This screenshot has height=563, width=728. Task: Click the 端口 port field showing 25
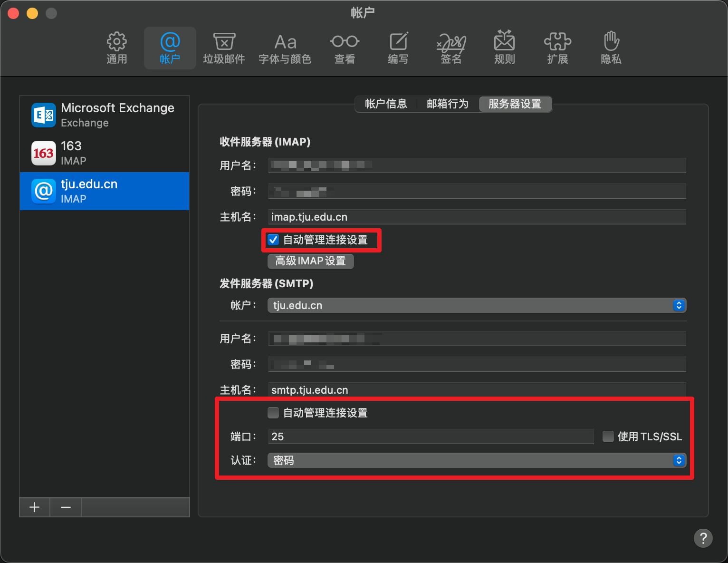click(x=431, y=437)
